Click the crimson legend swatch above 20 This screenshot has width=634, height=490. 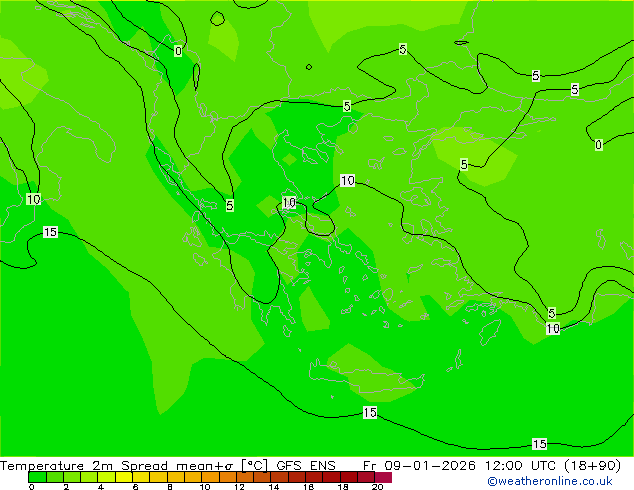pyautogui.click(x=383, y=477)
